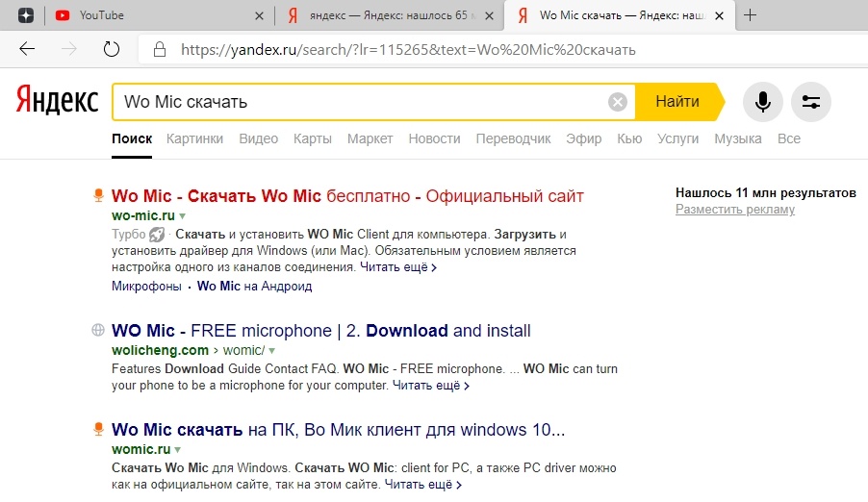The width and height of the screenshot is (868, 502).
Task: Click the 'Нашлось 11 млн результатов' text
Action: 766,193
